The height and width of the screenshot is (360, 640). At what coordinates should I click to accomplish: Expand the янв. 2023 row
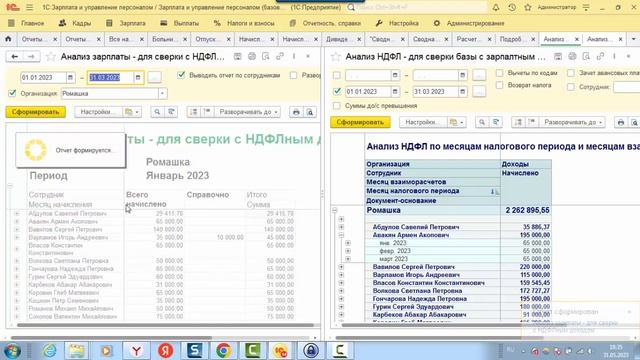click(348, 243)
